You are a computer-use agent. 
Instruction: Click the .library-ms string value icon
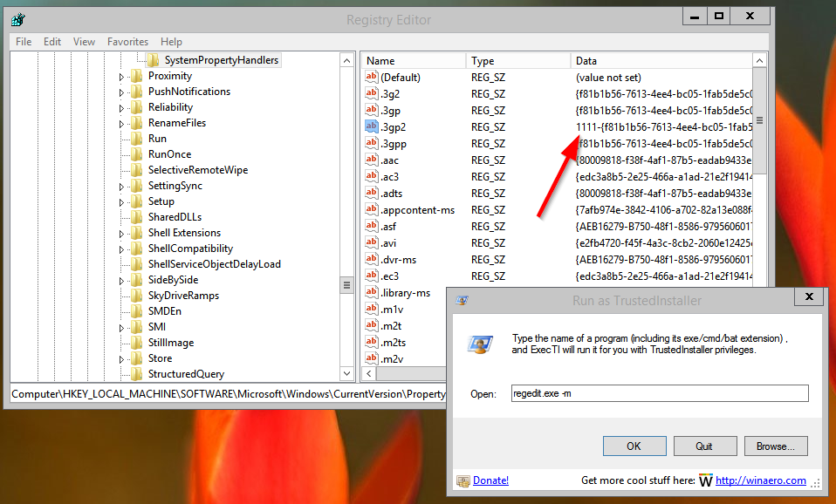click(x=370, y=292)
